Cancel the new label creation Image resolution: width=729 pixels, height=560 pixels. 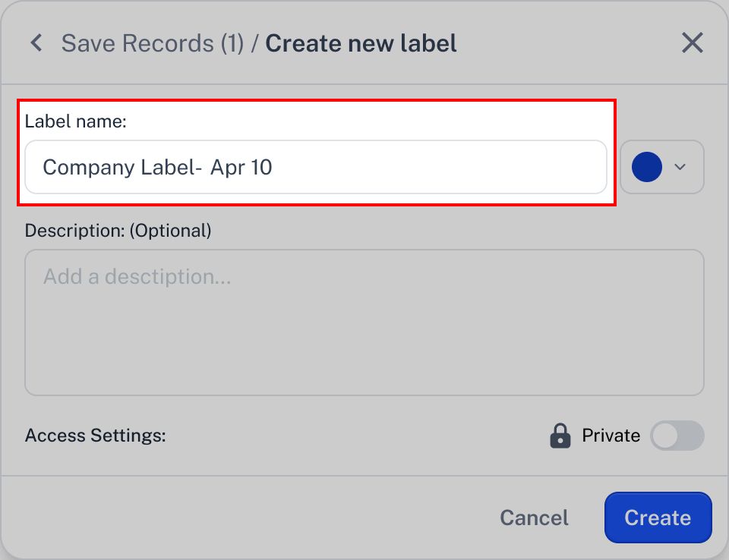pos(534,518)
